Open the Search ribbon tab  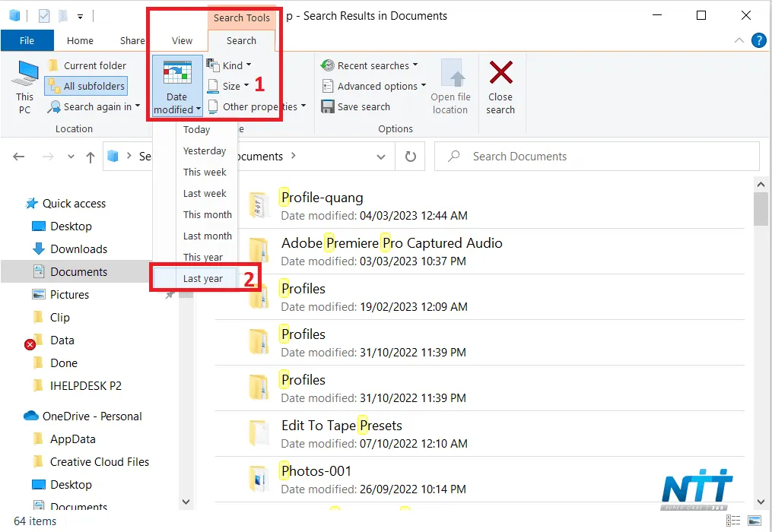click(241, 40)
